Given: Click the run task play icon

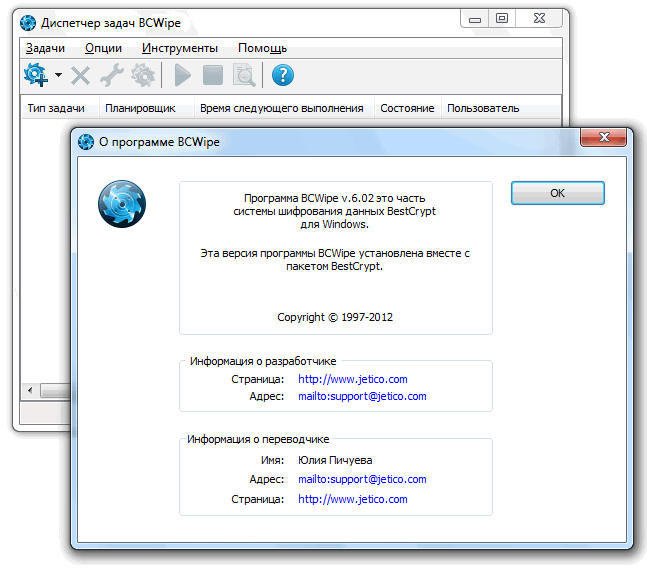Looking at the screenshot, I should point(182,75).
